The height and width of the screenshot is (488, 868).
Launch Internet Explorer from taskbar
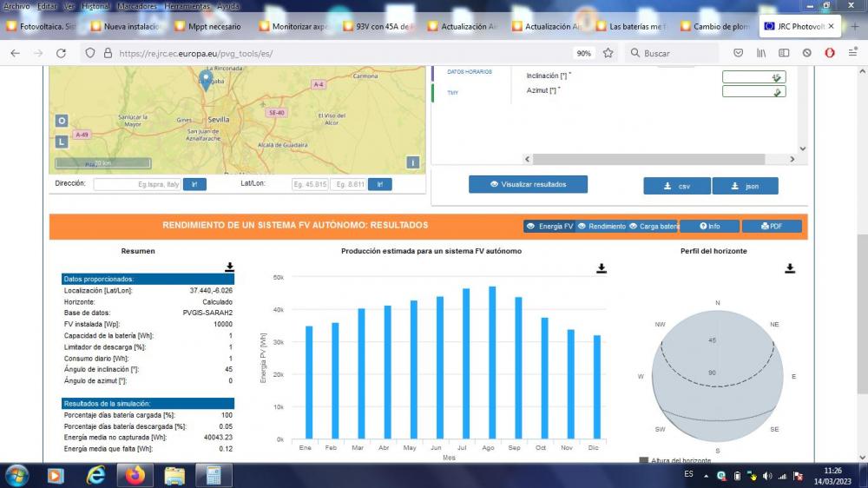(95, 476)
